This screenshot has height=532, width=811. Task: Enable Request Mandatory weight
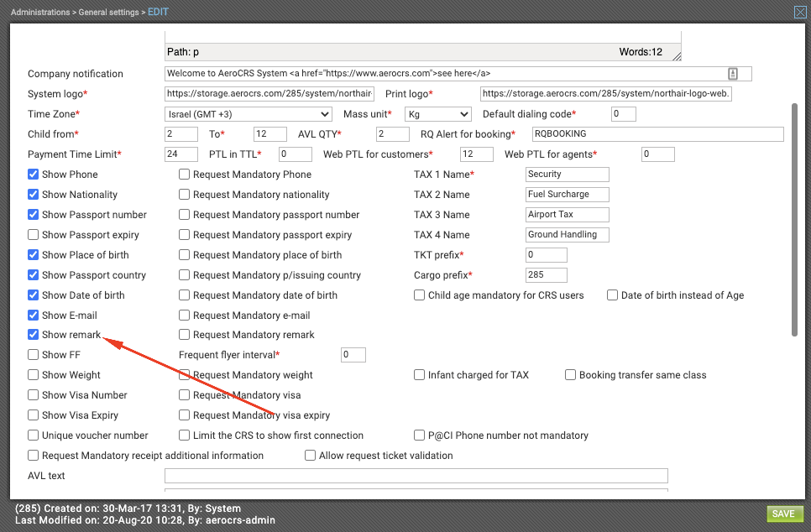(x=184, y=375)
